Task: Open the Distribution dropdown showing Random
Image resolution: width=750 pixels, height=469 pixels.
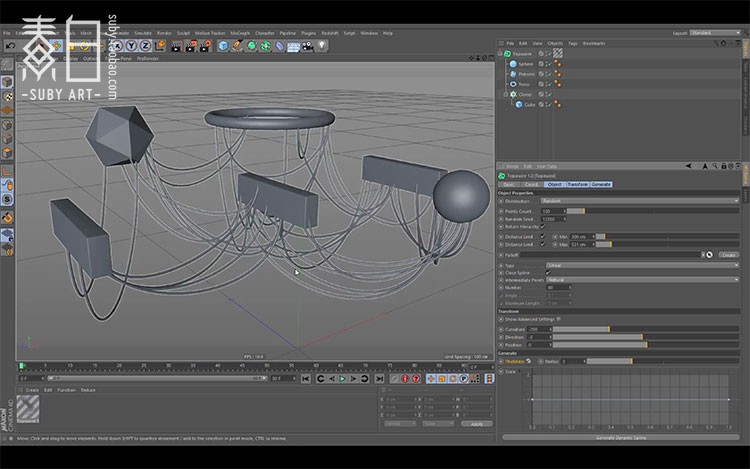Action: coord(640,201)
